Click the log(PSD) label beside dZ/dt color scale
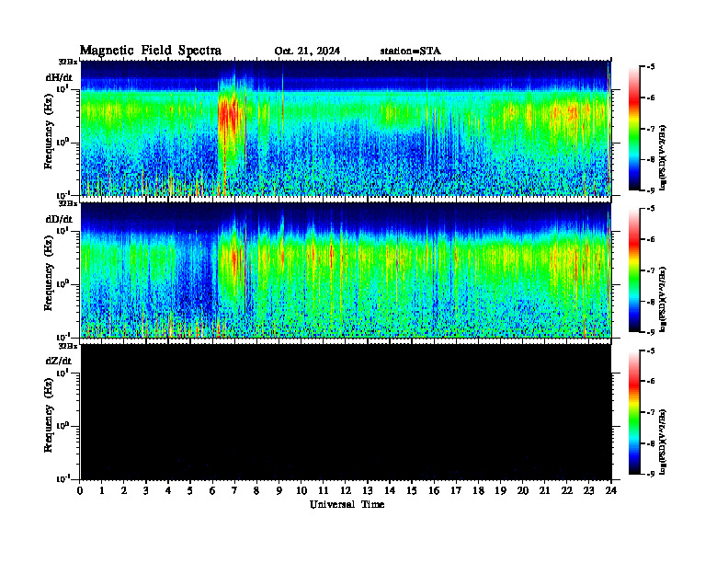The image size is (728, 563). pos(663,441)
